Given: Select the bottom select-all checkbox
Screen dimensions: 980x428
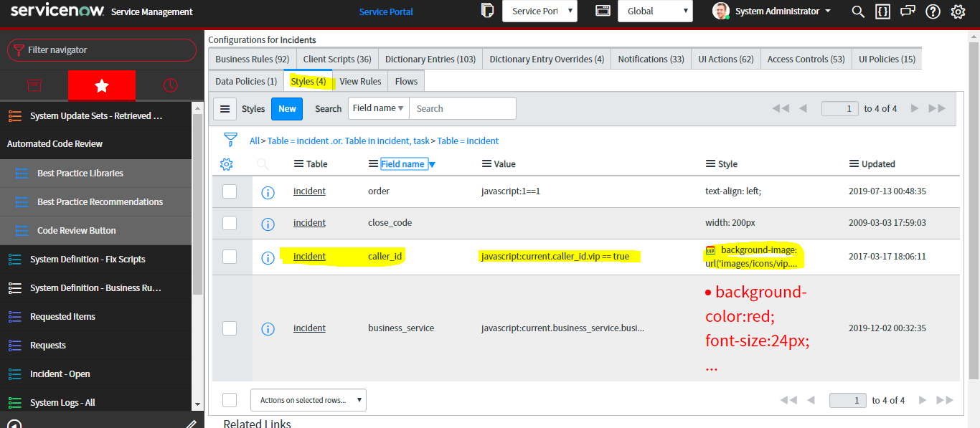Looking at the screenshot, I should click(x=230, y=400).
